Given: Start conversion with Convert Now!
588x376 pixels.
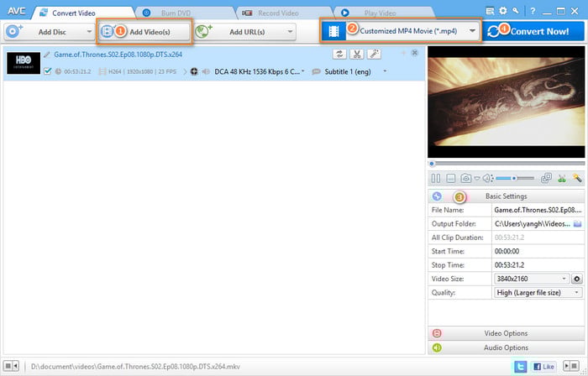Looking at the screenshot, I should pyautogui.click(x=533, y=31).
